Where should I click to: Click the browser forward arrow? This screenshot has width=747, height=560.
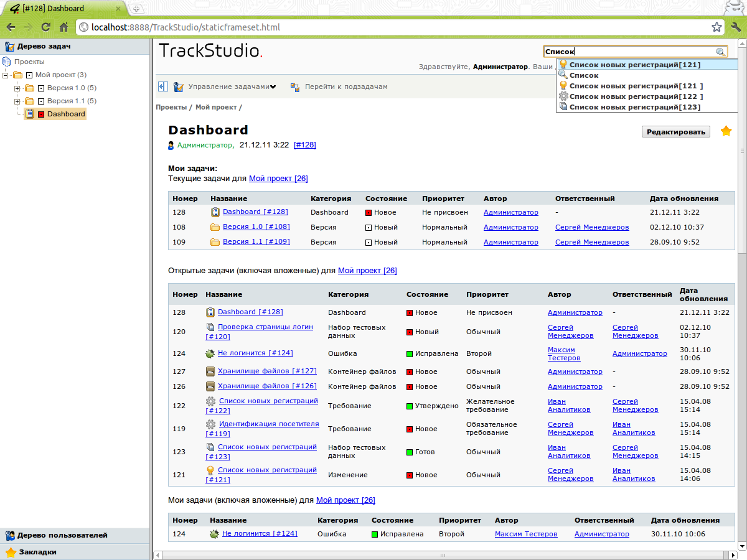click(28, 27)
